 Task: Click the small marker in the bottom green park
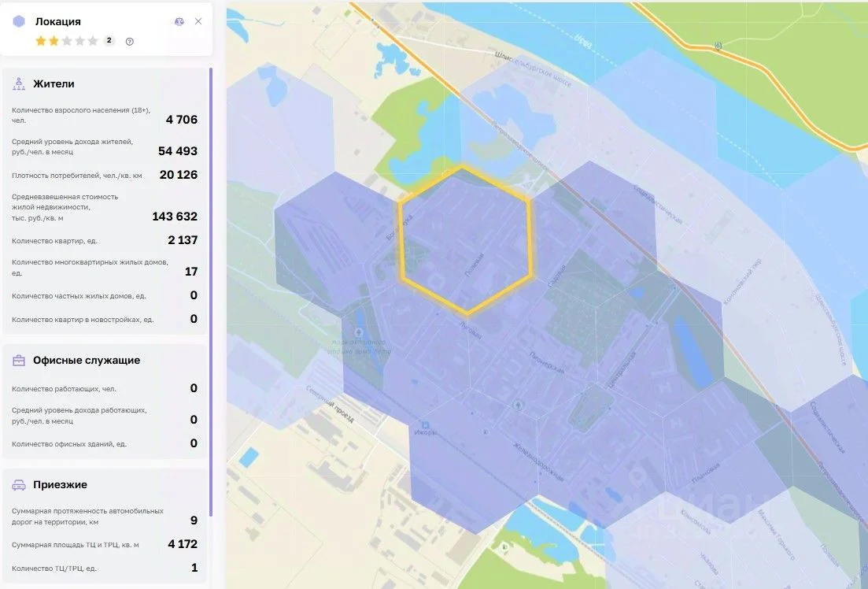[505, 547]
